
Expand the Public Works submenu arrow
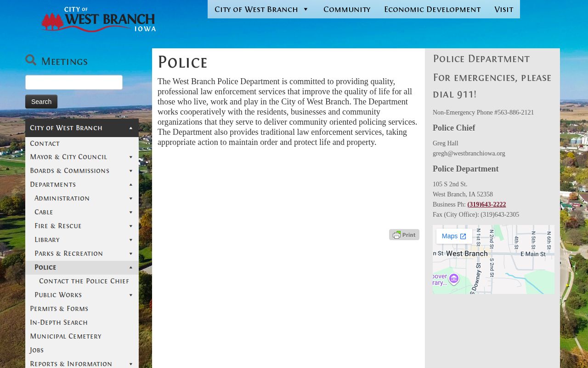point(131,295)
